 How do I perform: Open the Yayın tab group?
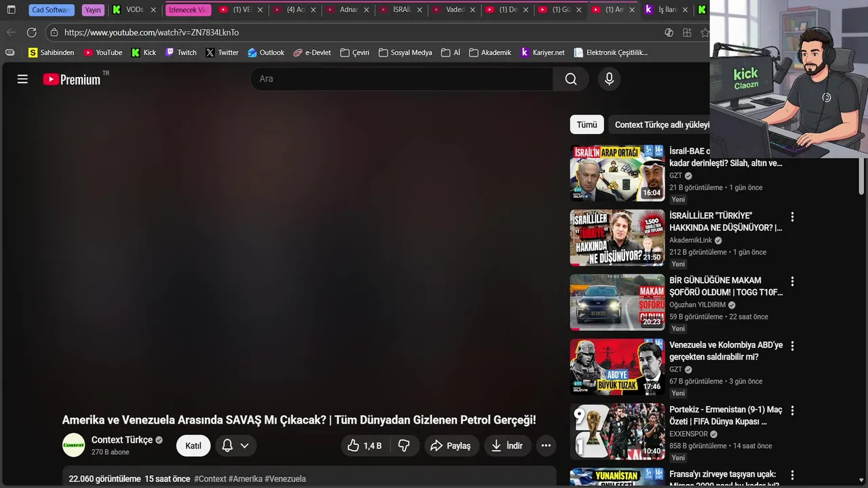point(93,10)
